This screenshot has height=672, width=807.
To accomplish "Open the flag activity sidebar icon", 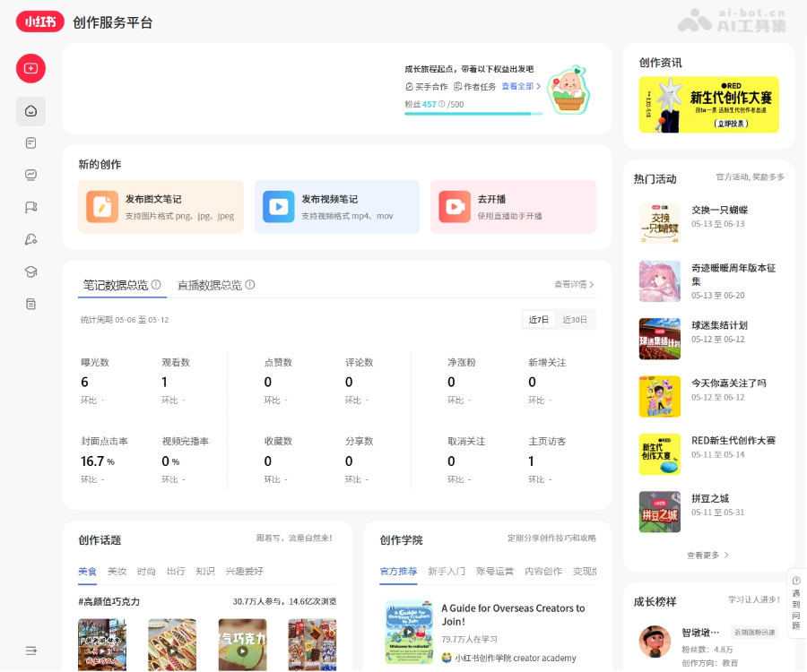I will [30, 207].
